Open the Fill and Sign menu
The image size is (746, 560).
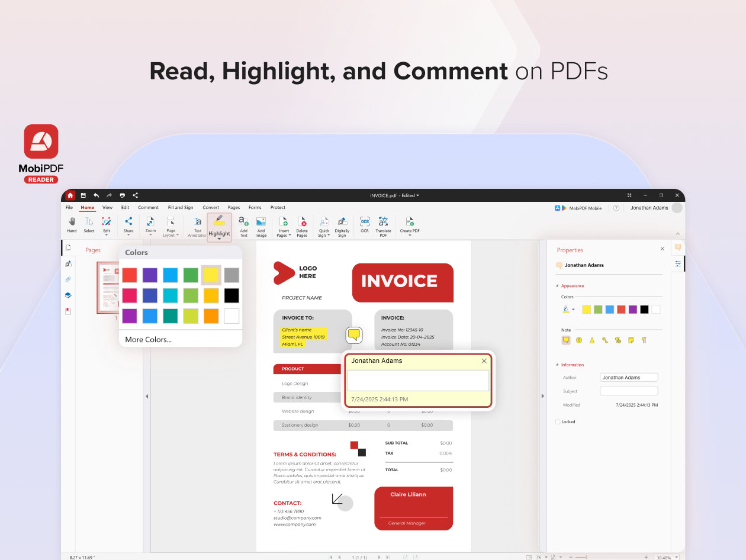point(180,208)
